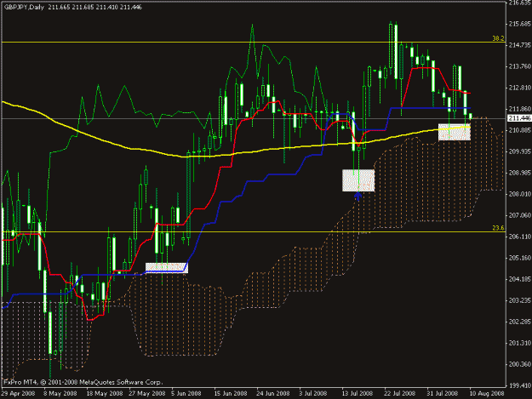Click the 214.735 price axis label

click(520, 45)
